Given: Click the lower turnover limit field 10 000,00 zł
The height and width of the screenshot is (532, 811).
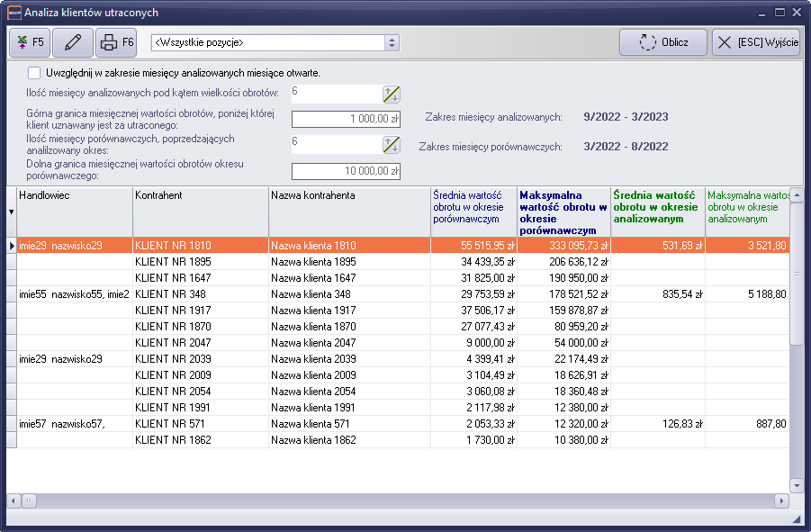Looking at the screenshot, I should coord(346,171).
